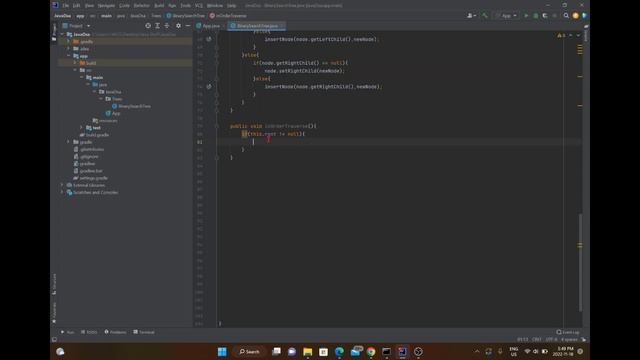
Task: Open the Refactor menu
Action: point(142,6)
